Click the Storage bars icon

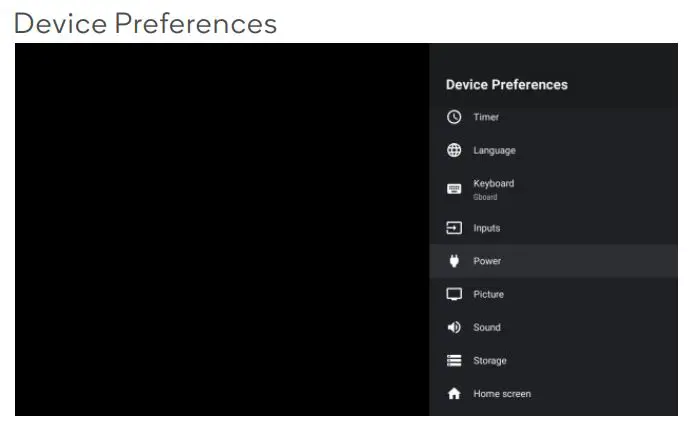point(454,360)
